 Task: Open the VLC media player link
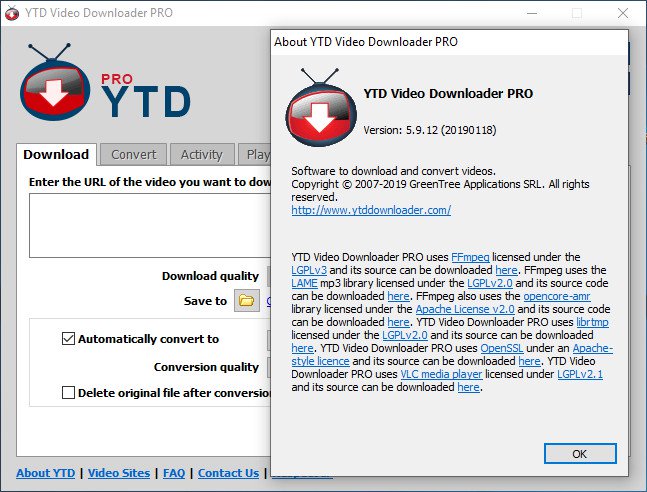(x=441, y=374)
